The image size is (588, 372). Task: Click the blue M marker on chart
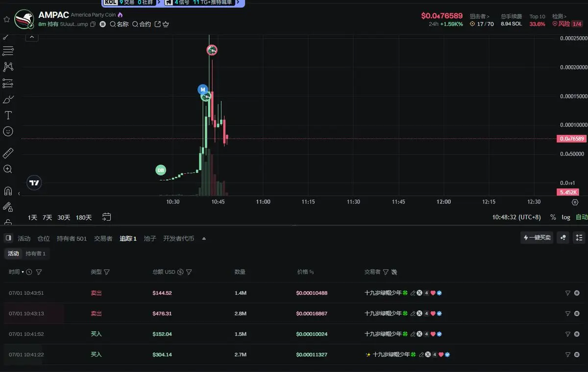click(203, 90)
